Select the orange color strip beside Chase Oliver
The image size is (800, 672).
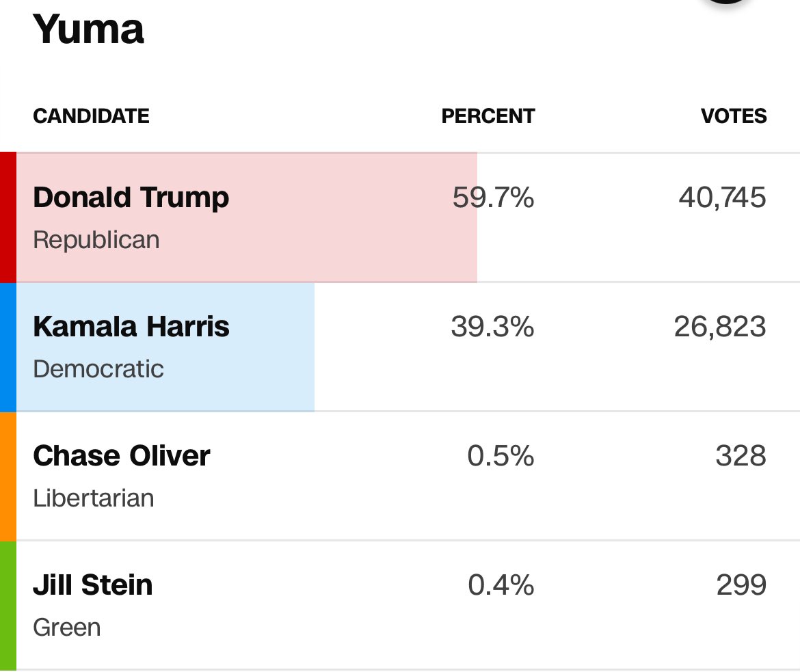(8, 476)
